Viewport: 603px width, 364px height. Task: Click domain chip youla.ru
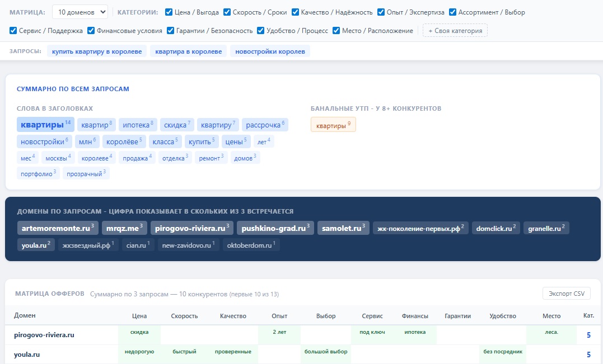(x=36, y=244)
